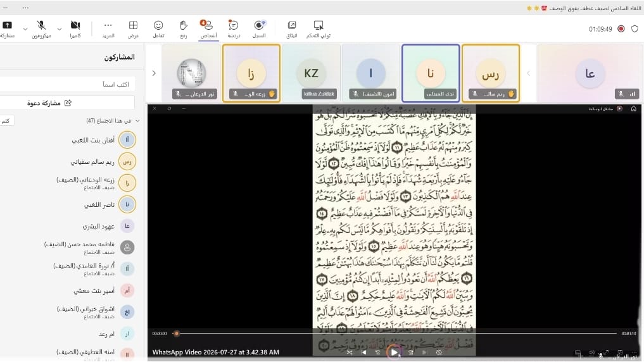Viewport: 644px width, 362px height.
Task: Click the video progress slider handle
Action: [177, 334]
